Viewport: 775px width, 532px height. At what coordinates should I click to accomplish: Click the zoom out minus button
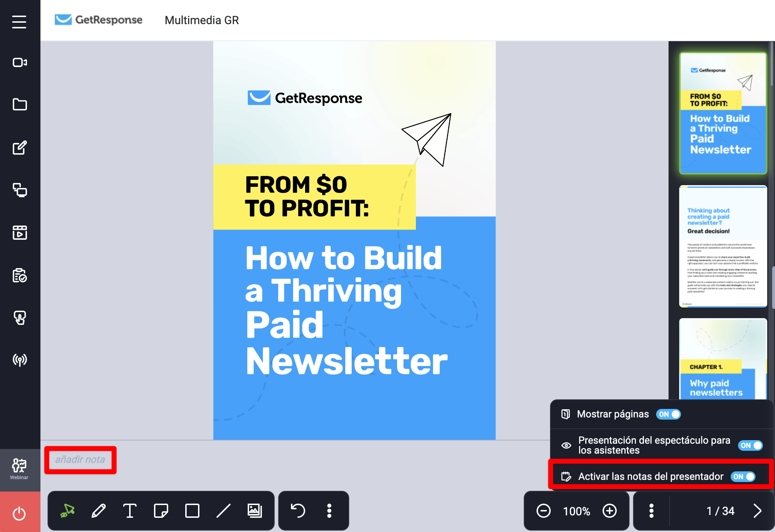[x=543, y=511]
